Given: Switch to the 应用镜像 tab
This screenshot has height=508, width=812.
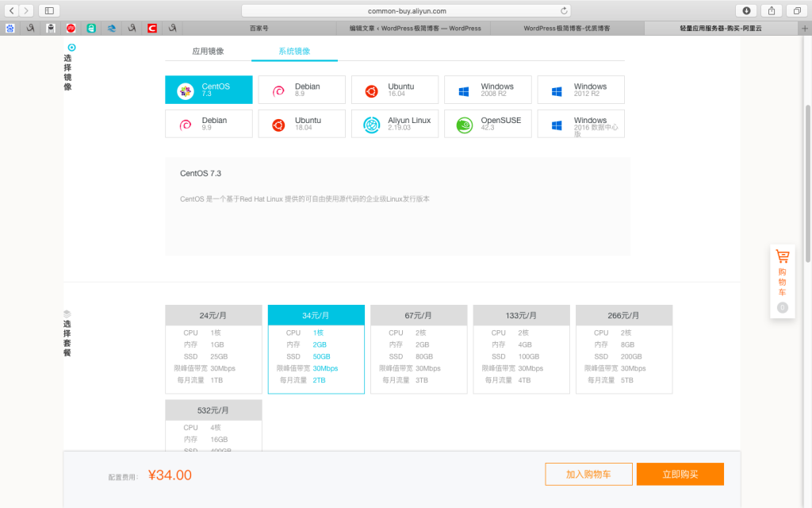Looking at the screenshot, I should (x=209, y=51).
